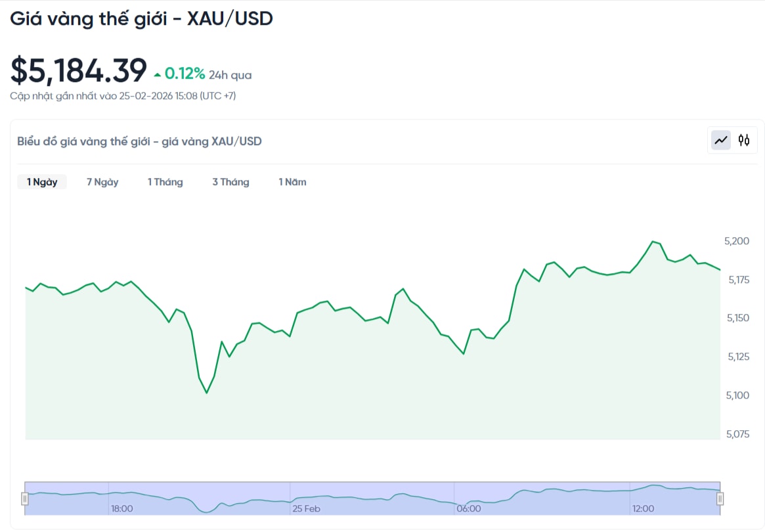Click the chart type selector group

[732, 140]
